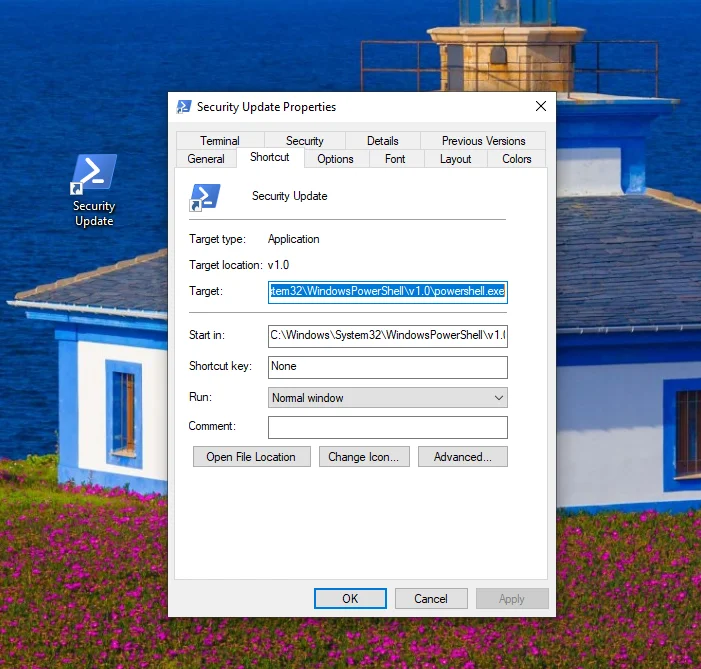
Task: Click the Change Icon... button
Action: point(363,457)
